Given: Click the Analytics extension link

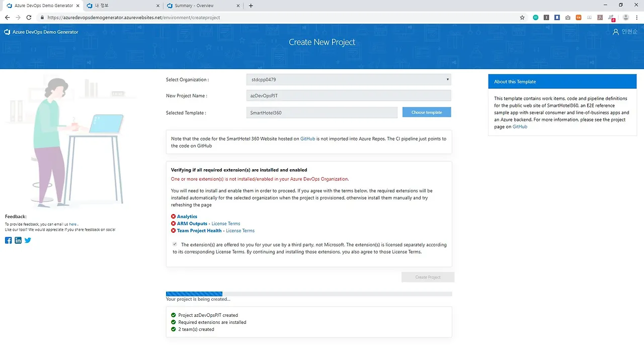Looking at the screenshot, I should (187, 217).
